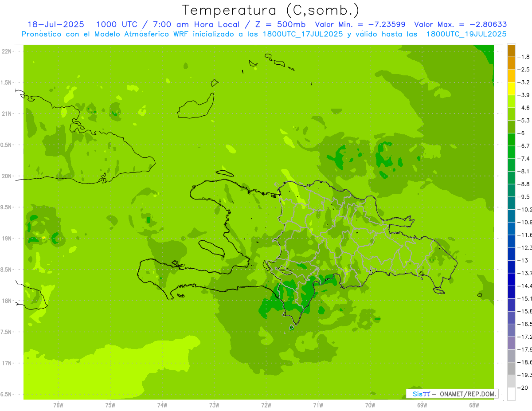Click the '-8.8' legend value

[x=524, y=184]
